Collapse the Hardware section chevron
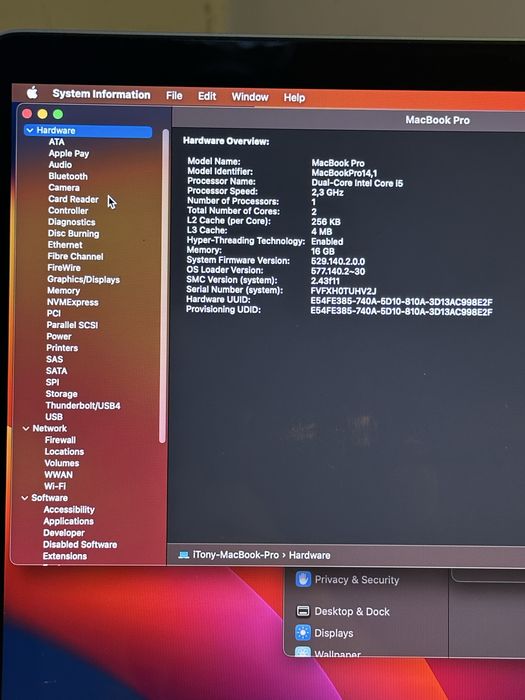This screenshot has height=700, width=525. click(x=30, y=130)
